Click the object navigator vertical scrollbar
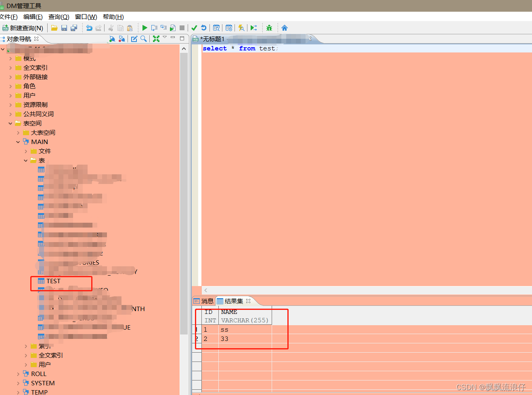Screen dimensions: 532x395 184,194
